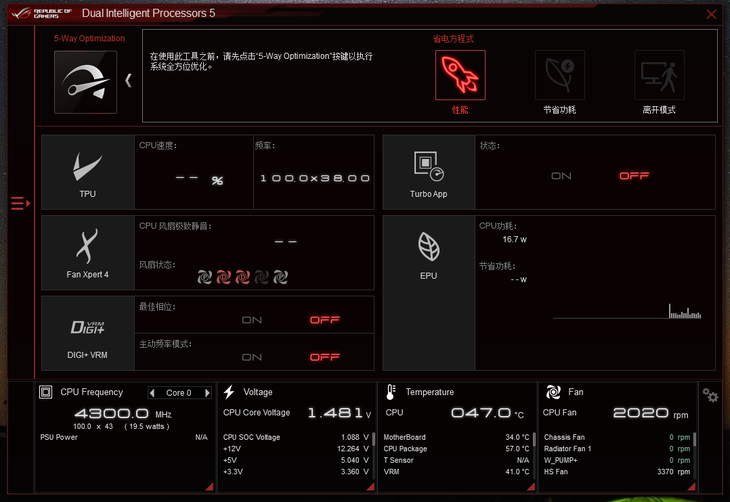Expand the left sidebar menu arrow
The width and height of the screenshot is (730, 502).
point(20,204)
